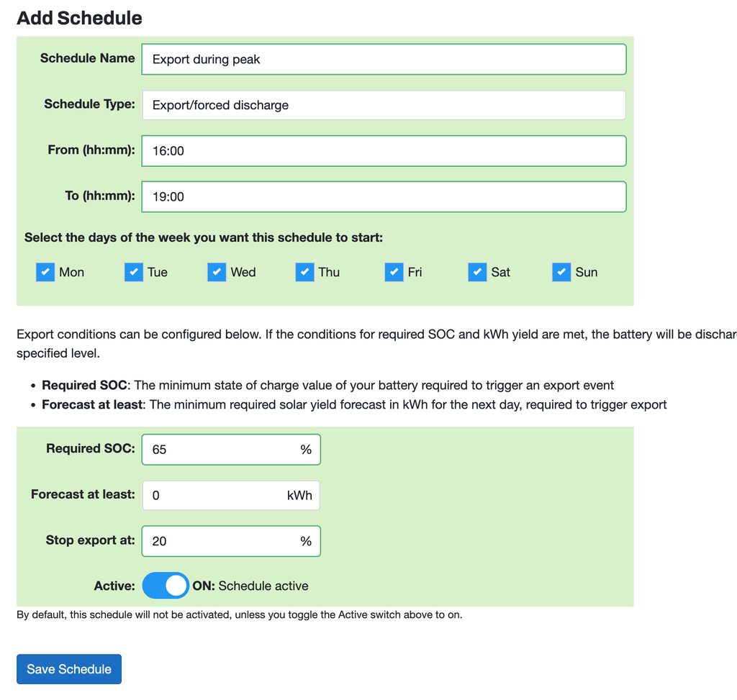Click the Fri day label
Image resolution: width=737 pixels, height=700 pixels.
point(415,272)
